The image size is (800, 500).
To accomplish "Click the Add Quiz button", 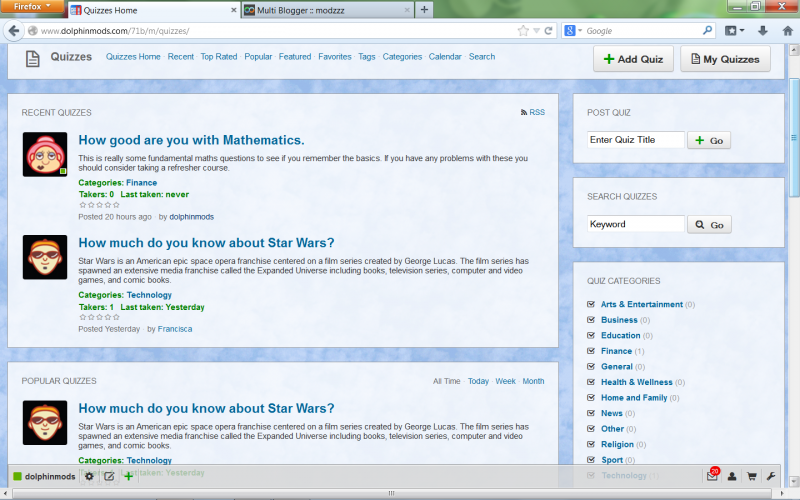I will (x=633, y=59).
